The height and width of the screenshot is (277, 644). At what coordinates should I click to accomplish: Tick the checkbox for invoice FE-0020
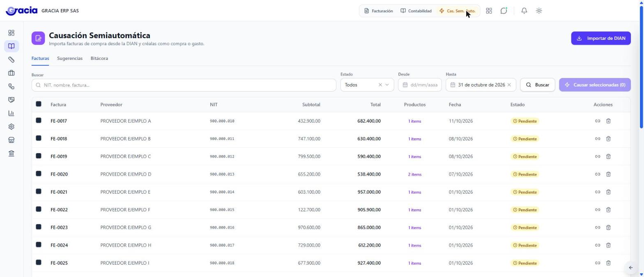[x=39, y=174]
